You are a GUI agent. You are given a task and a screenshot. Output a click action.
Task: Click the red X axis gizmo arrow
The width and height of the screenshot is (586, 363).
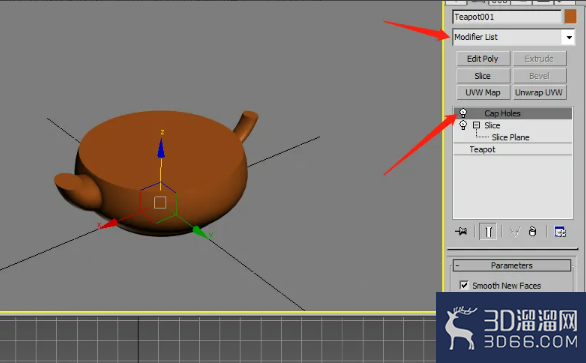coord(109,224)
